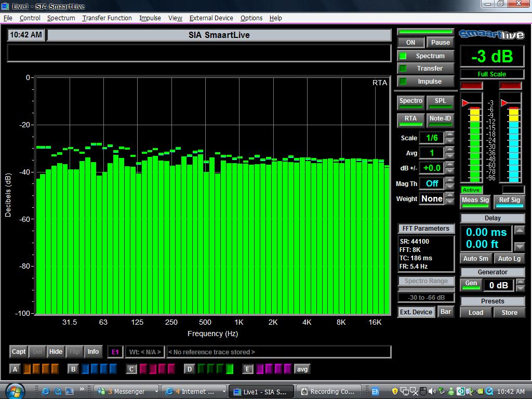Viewport: 532px width, 399px height.
Task: Switch to Spectrum mode
Action: [425, 56]
